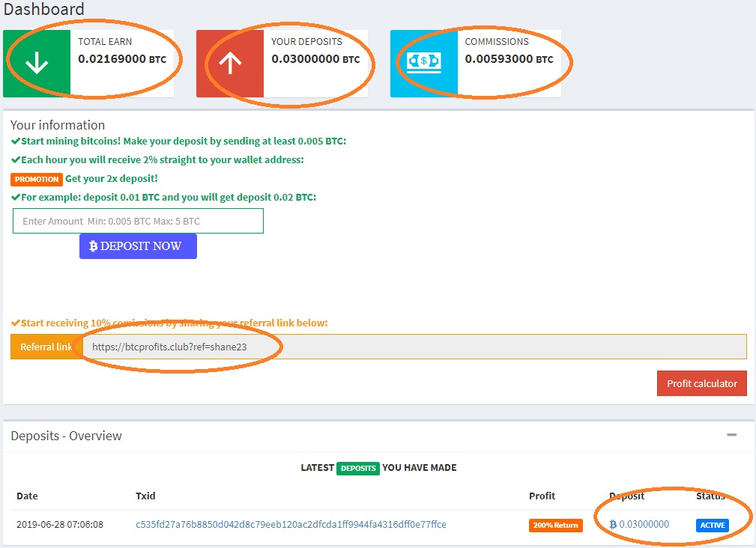The width and height of the screenshot is (756, 548).
Task: Click the Total Earn value 0.02169000 BTC
Action: pos(122,58)
